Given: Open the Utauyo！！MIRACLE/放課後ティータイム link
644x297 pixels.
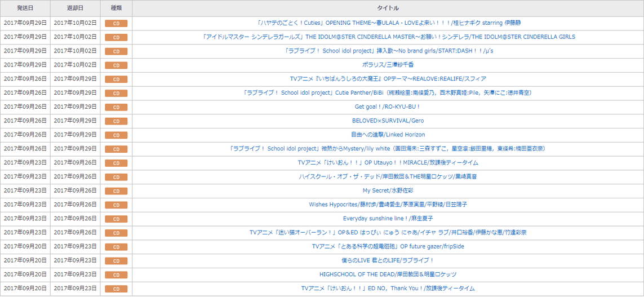Looking at the screenshot, I should pos(388,163).
